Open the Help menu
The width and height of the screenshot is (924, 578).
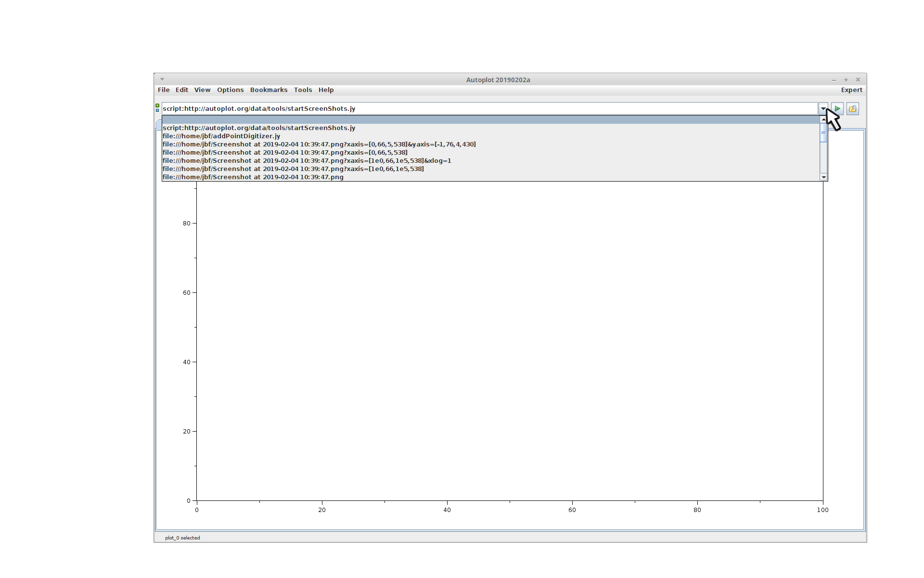(x=326, y=90)
